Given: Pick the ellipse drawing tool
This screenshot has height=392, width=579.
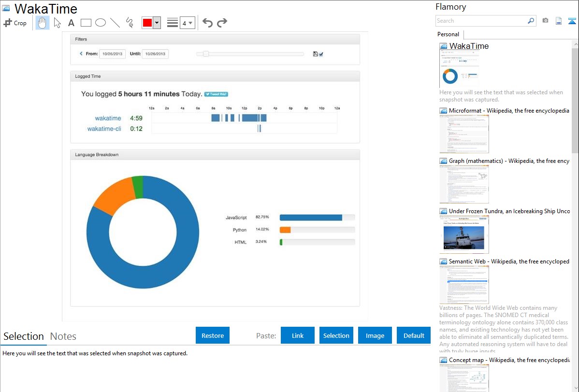Looking at the screenshot, I should [101, 23].
